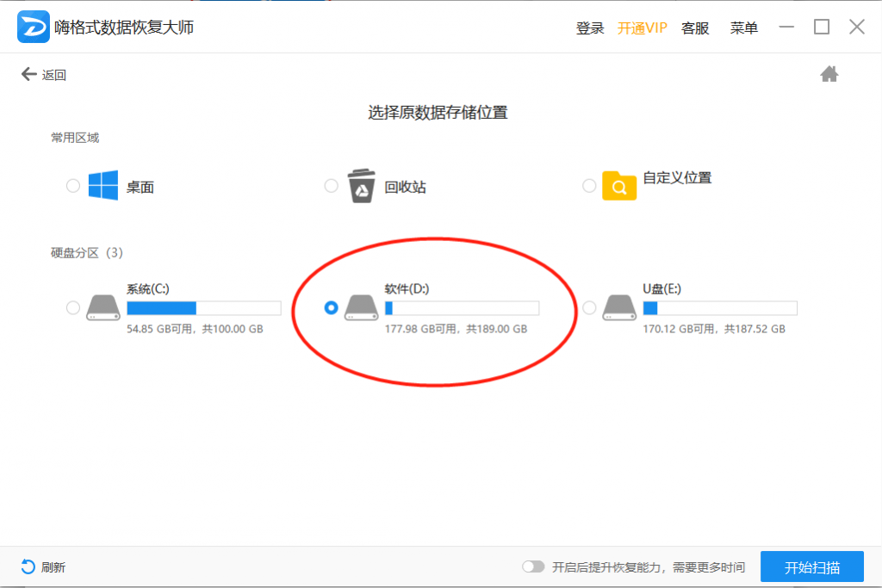
Task: Click the 软件(D:) drive name
Action: (x=407, y=289)
